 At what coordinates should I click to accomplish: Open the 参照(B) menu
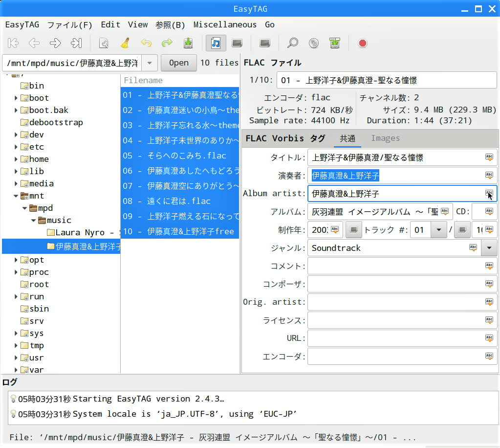coord(170,24)
